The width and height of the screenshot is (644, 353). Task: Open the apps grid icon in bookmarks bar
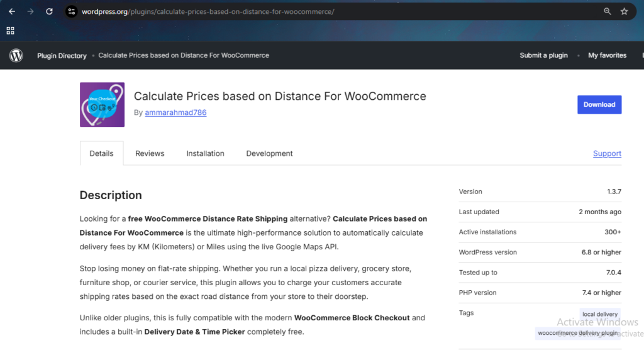10,31
